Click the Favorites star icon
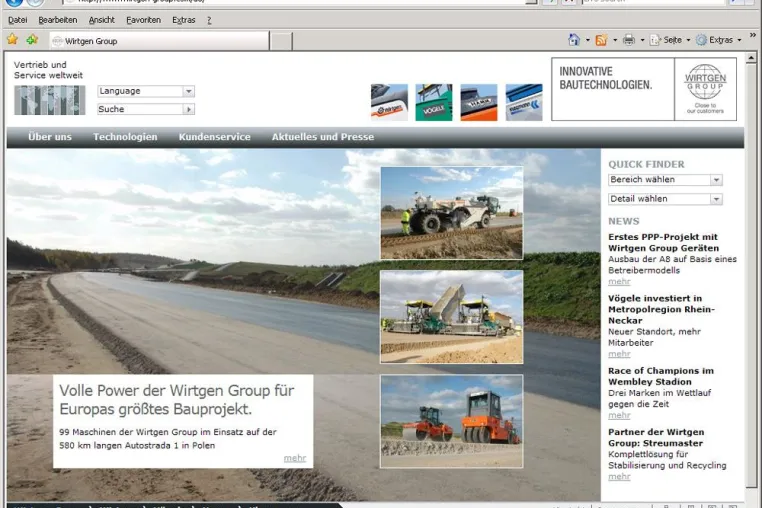This screenshot has width=762, height=508. (x=12, y=39)
